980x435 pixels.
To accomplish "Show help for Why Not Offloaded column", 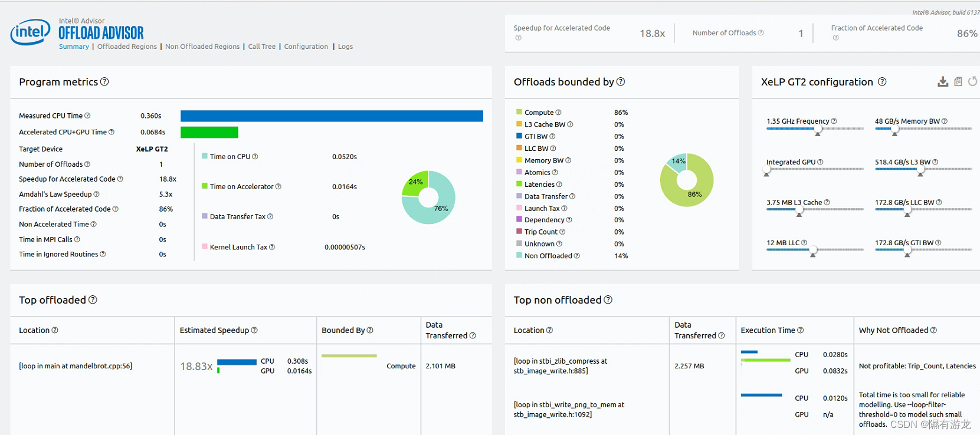I will pos(933,330).
